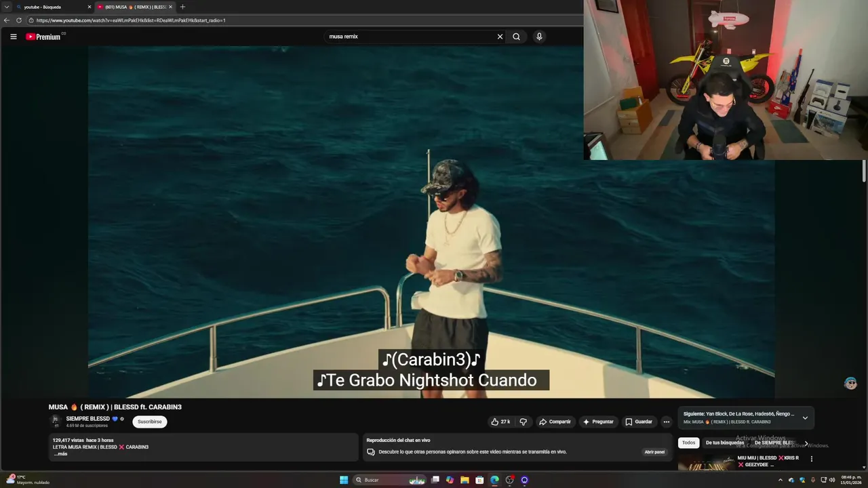The width and height of the screenshot is (868, 488).
Task: Open options menu for MIU MIU video
Action: (811, 459)
